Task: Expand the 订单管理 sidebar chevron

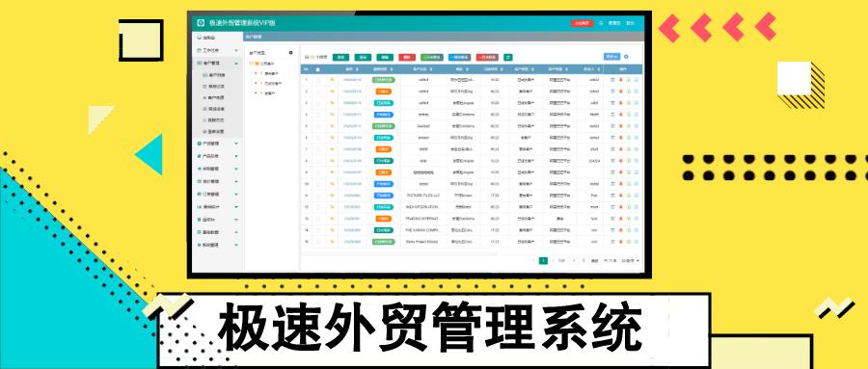Action: click(236, 195)
